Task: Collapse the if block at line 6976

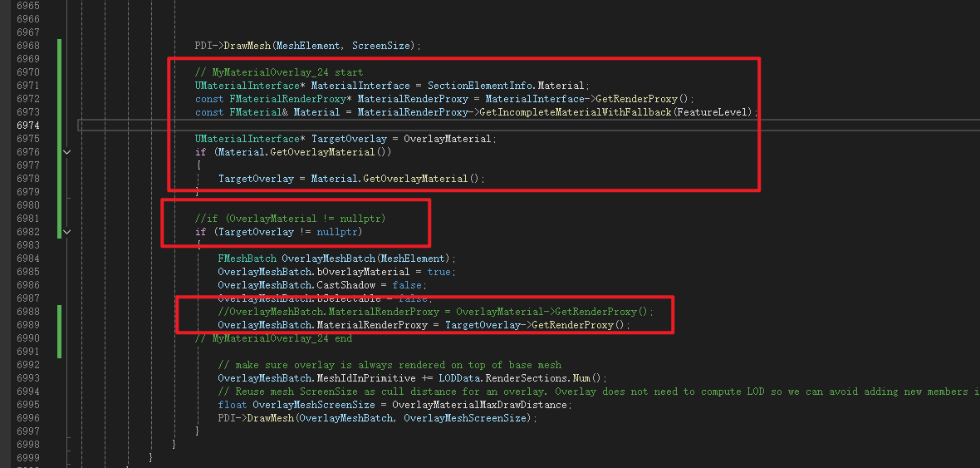Action: [x=67, y=152]
